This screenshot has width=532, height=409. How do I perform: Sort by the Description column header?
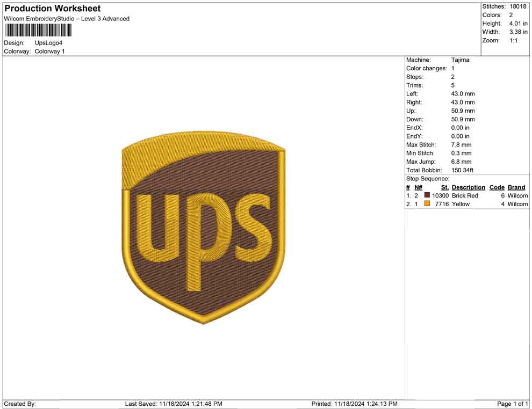(x=469, y=187)
